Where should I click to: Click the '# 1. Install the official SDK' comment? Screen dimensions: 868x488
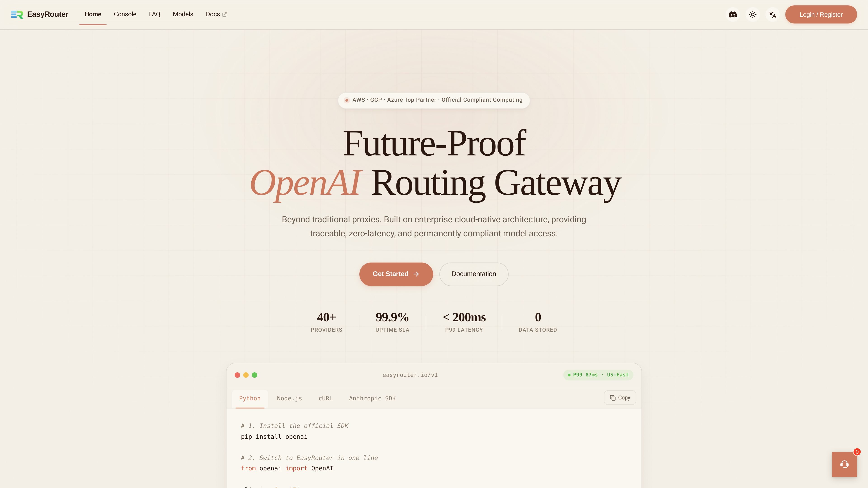click(295, 426)
